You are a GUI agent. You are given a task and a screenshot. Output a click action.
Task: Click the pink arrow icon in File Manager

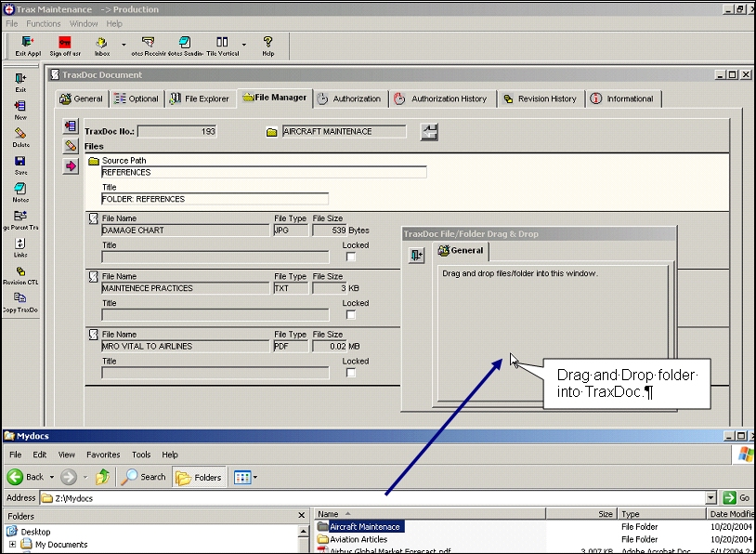[71, 166]
